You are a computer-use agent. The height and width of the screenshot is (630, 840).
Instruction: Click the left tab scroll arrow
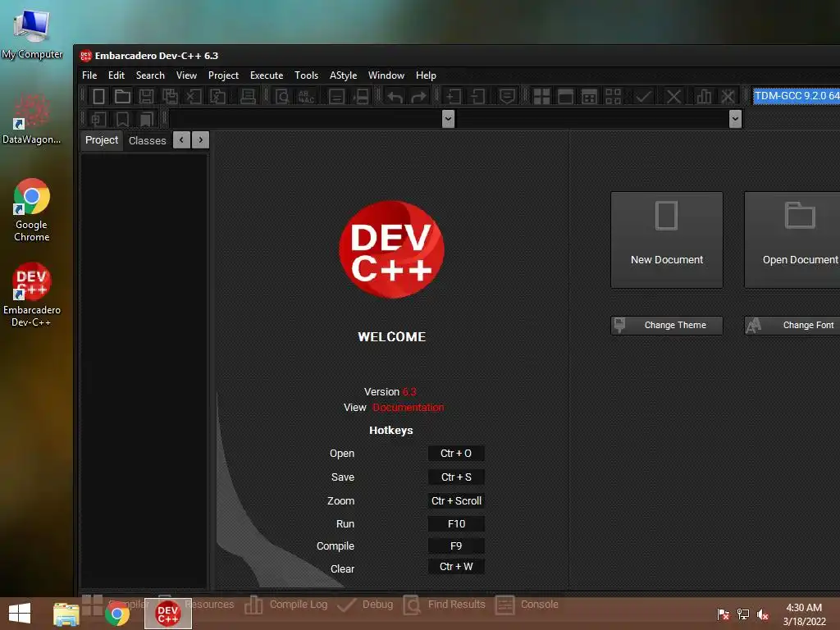point(181,139)
